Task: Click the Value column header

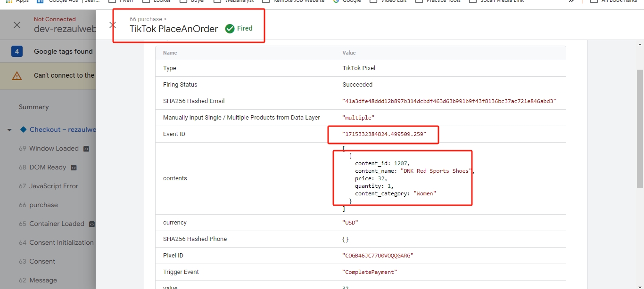Action: (x=349, y=53)
